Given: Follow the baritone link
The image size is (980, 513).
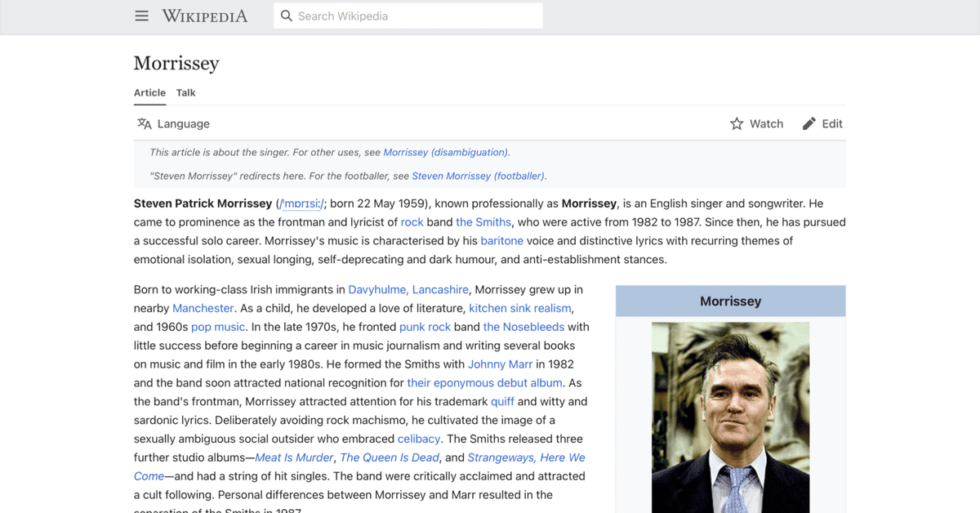Looking at the screenshot, I should pyautogui.click(x=501, y=241).
